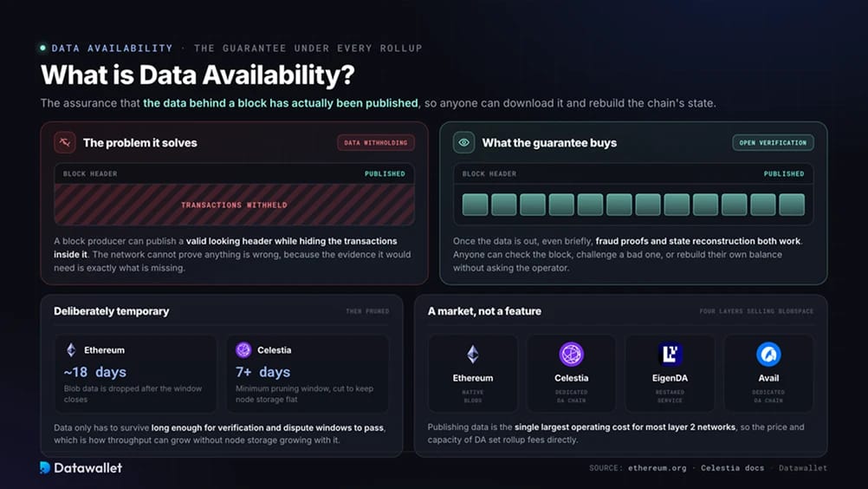The height and width of the screenshot is (489, 868).
Task: Click 'NATIVE BLOBS' under Ethereum
Action: click(x=473, y=396)
